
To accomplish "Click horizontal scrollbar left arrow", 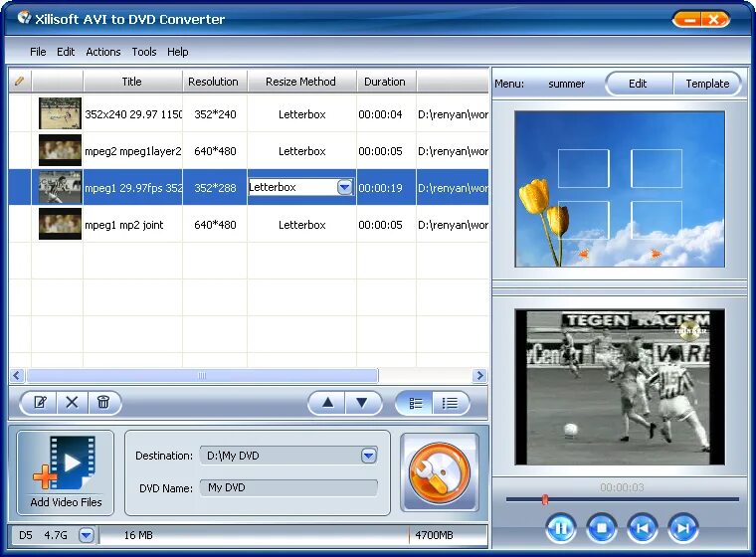I will tap(17, 375).
